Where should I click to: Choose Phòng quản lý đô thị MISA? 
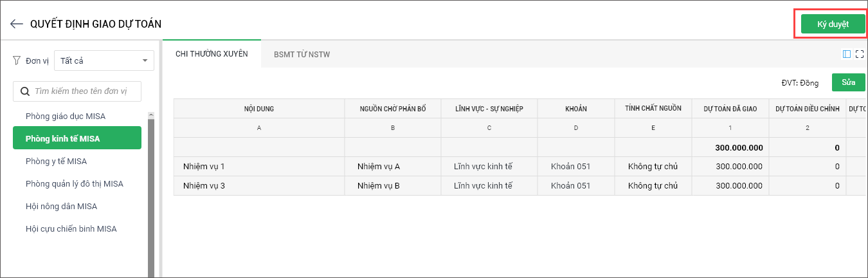coord(75,183)
